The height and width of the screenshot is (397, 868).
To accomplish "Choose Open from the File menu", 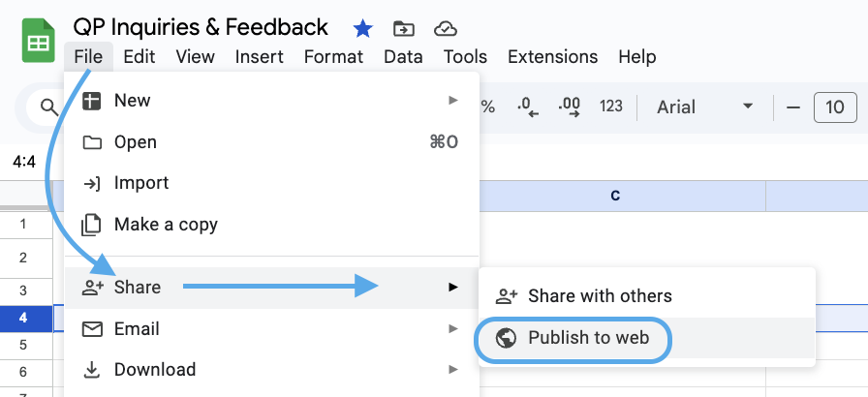I will tap(271, 142).
